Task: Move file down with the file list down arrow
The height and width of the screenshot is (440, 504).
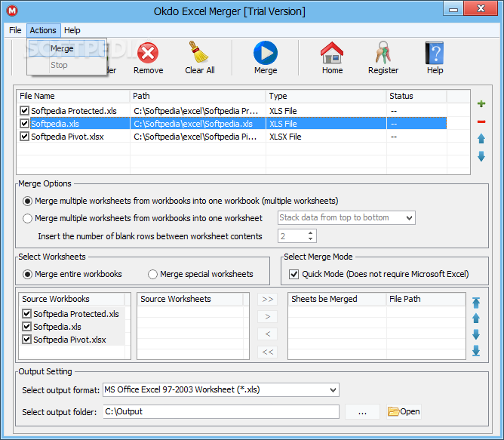Action: (481, 156)
